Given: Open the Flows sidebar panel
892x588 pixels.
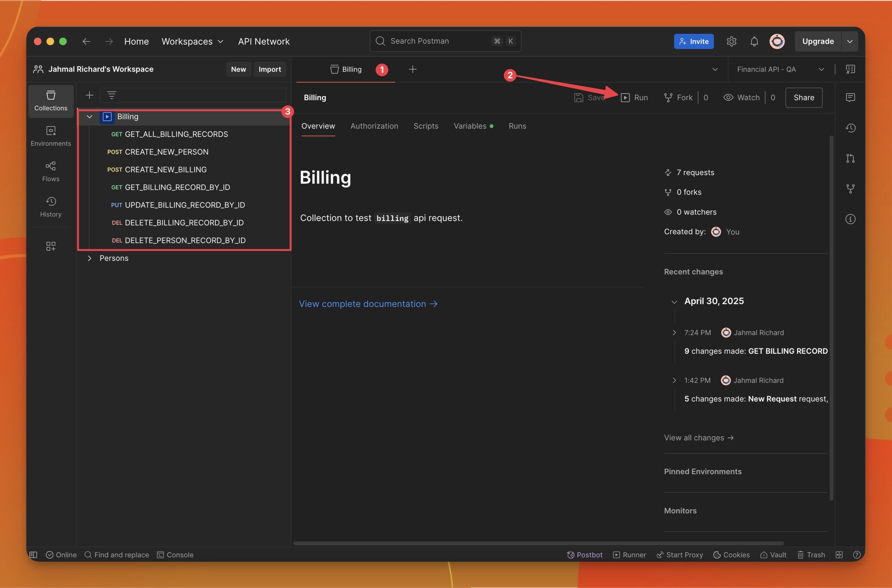Looking at the screenshot, I should pos(51,171).
